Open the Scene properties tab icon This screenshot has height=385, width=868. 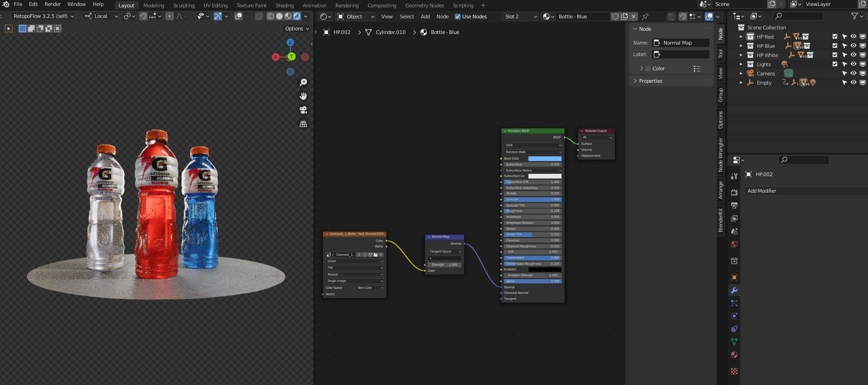click(x=734, y=231)
